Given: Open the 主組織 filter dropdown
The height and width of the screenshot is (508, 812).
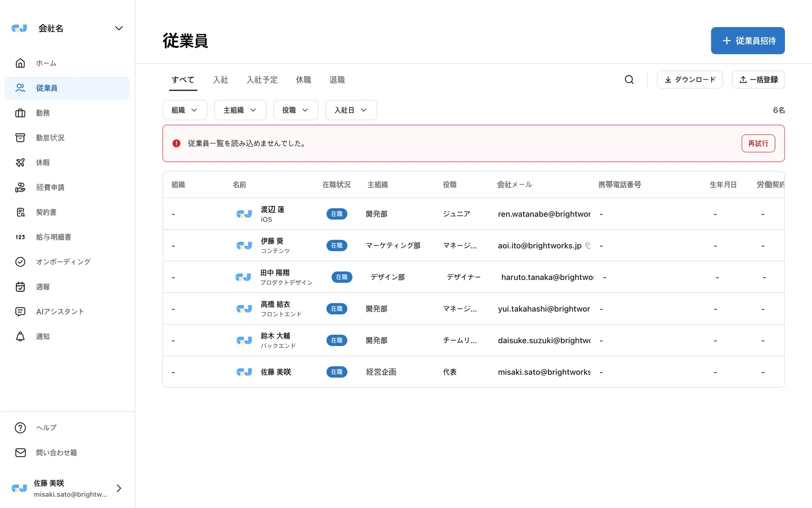Looking at the screenshot, I should [240, 110].
